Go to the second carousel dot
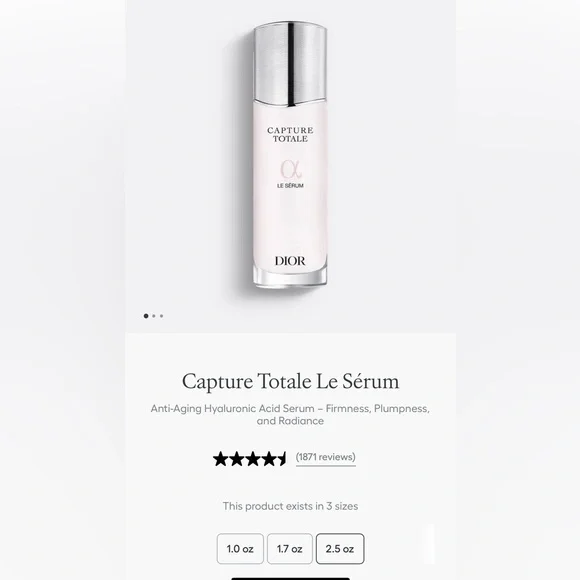Screen dimensions: 580x580 (154, 316)
